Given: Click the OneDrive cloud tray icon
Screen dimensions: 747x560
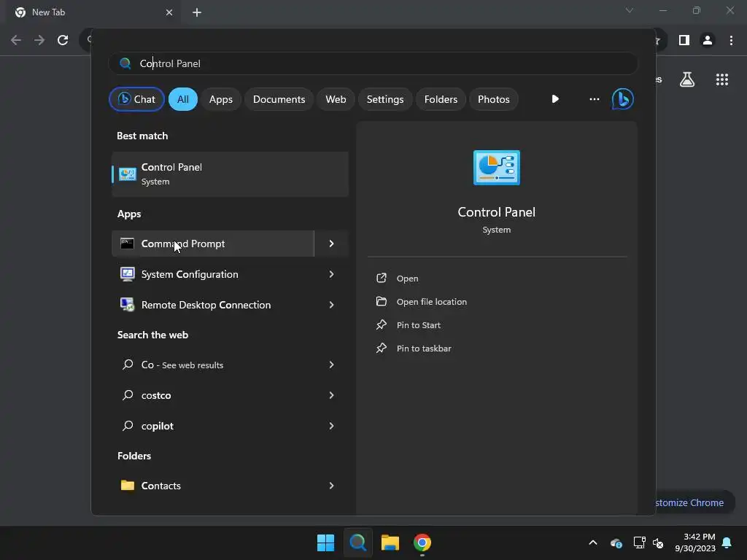Looking at the screenshot, I should pos(616,542).
